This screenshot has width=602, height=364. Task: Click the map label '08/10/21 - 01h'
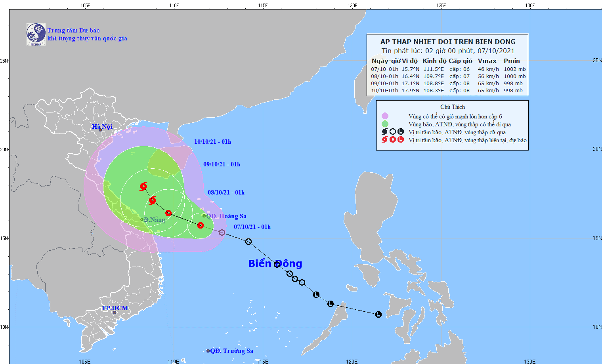[x=226, y=192]
